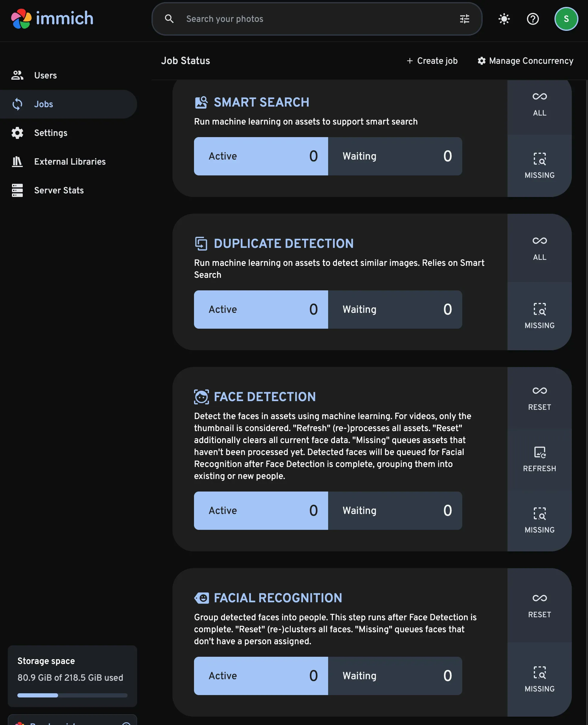The height and width of the screenshot is (725, 588).
Task: Click the immich logo
Action: click(52, 19)
